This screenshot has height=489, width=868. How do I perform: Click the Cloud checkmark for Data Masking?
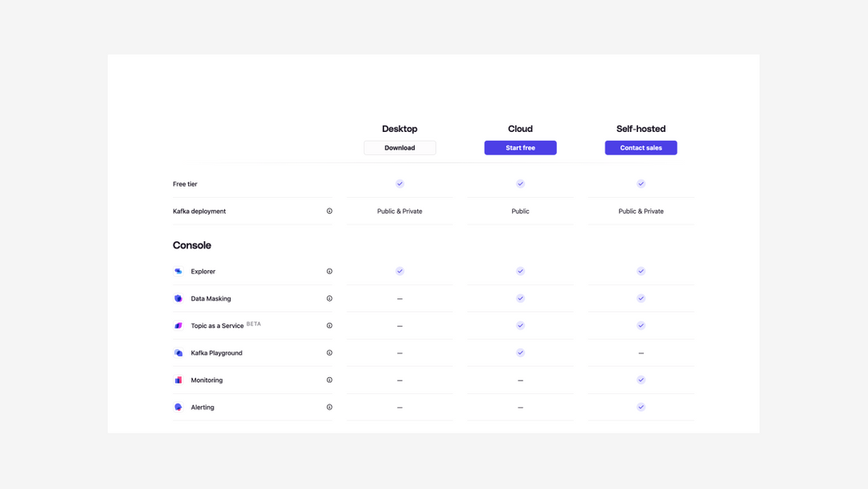point(520,298)
